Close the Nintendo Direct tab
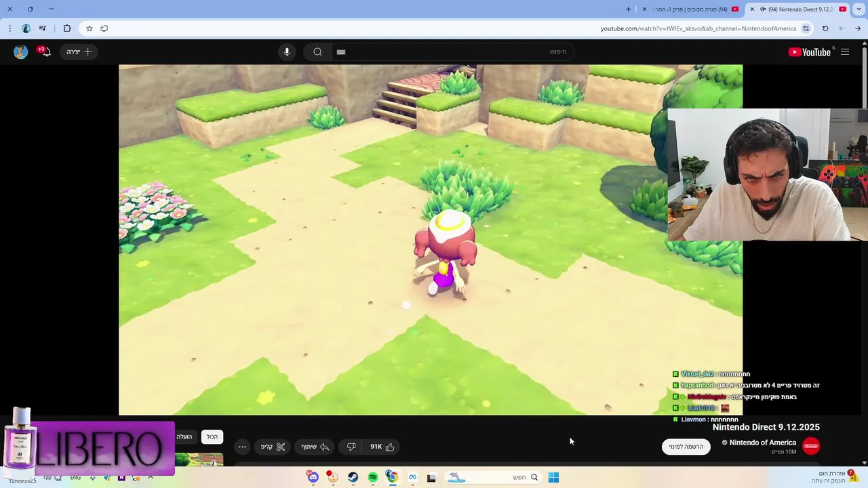Image resolution: width=868 pixels, height=488 pixels. pyautogui.click(x=751, y=9)
